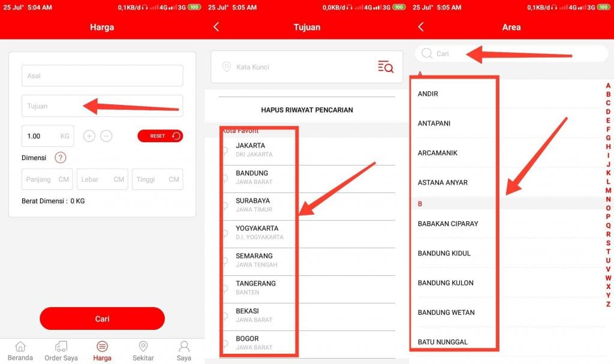Image resolution: width=614 pixels, height=364 pixels.
Task: Select the Harga tab in bottom bar
Action: (102, 351)
